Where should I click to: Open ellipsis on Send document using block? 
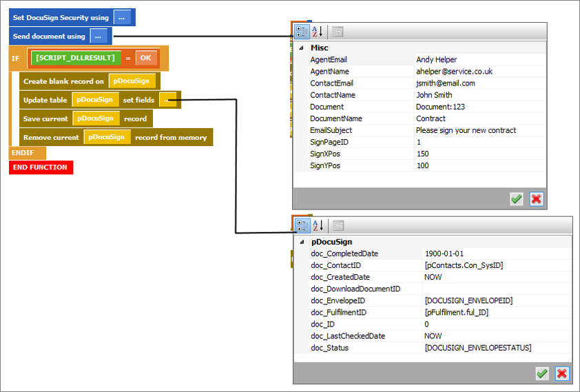point(99,37)
